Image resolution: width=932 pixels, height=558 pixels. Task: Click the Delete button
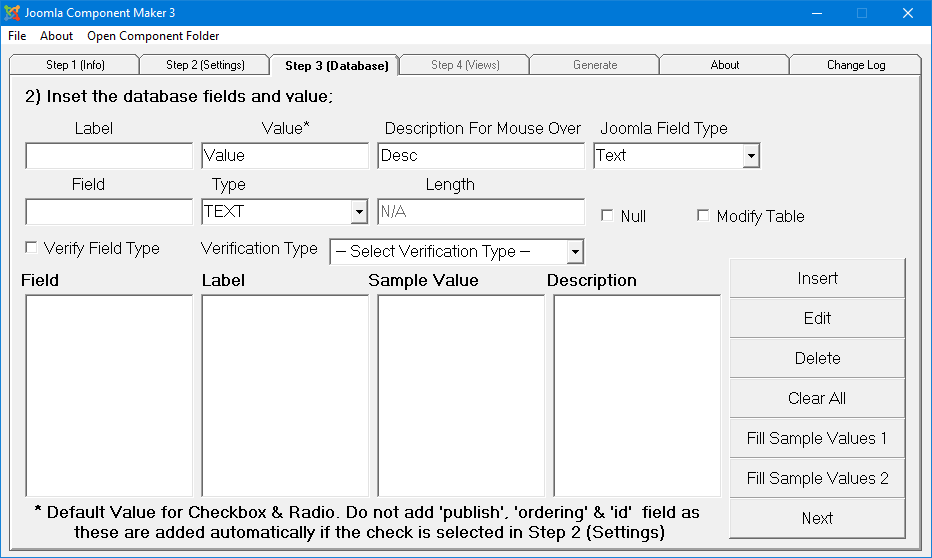[817, 358]
